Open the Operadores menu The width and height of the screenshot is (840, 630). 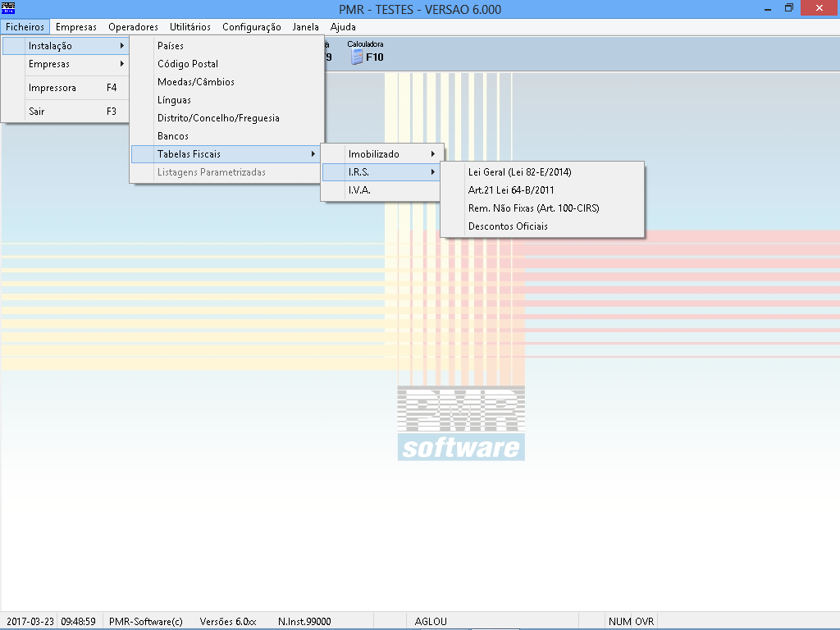click(x=134, y=27)
